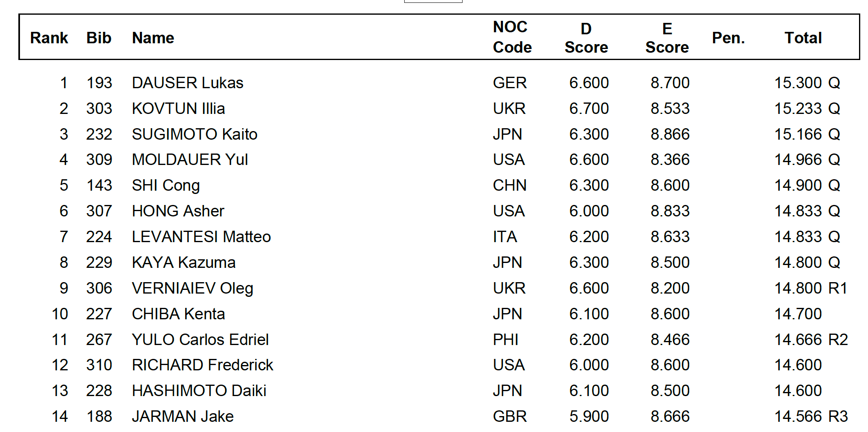Click the NOC Code column header
Viewport: 868px width, 432px height.
pyautogui.click(x=512, y=37)
